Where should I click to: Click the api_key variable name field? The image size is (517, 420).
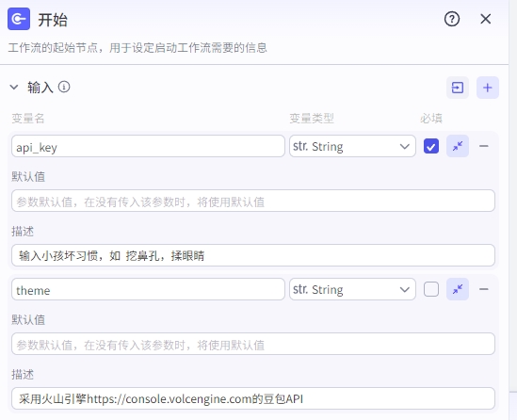click(x=148, y=146)
